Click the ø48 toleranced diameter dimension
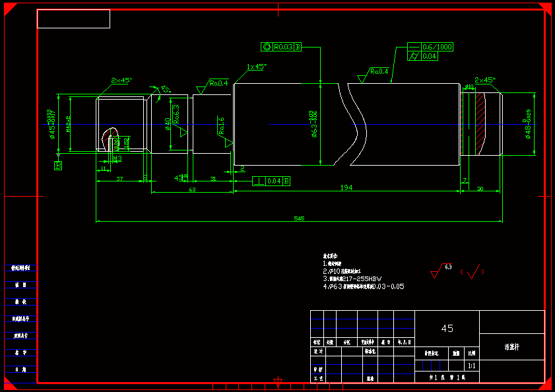Viewport: 555px width, 392px height. (527, 124)
